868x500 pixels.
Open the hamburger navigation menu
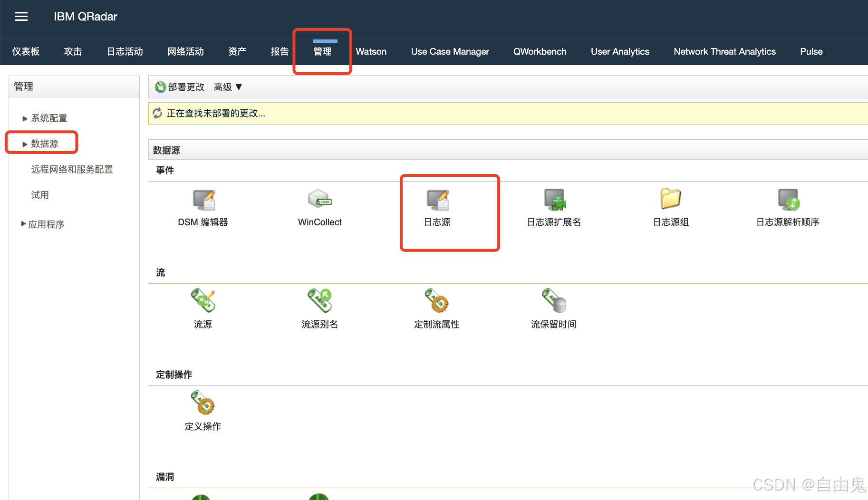[x=21, y=17]
